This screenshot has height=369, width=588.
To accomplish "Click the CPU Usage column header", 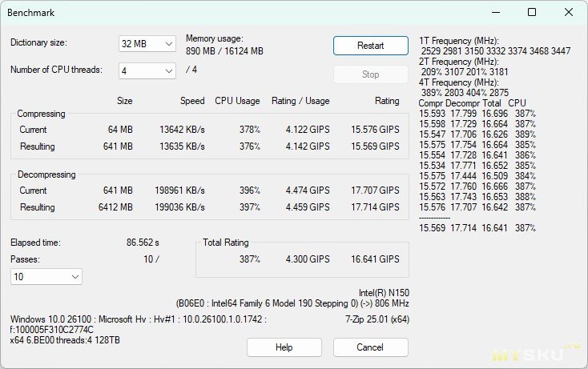I will click(237, 101).
